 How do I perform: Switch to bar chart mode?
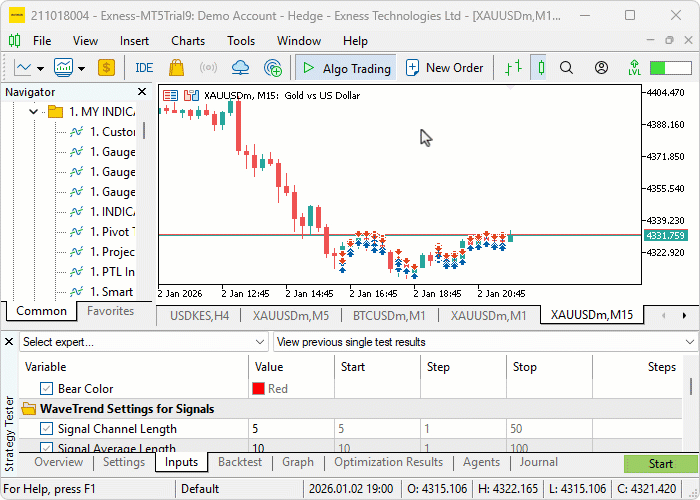(x=514, y=68)
